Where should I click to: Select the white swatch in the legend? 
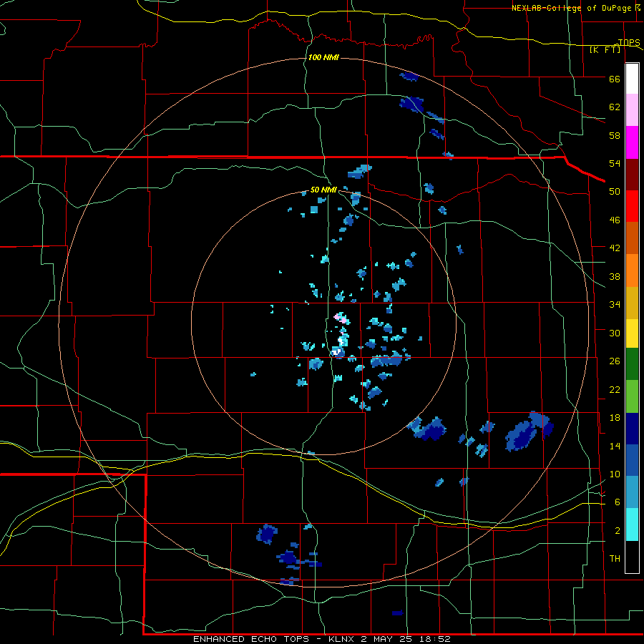[x=632, y=79]
